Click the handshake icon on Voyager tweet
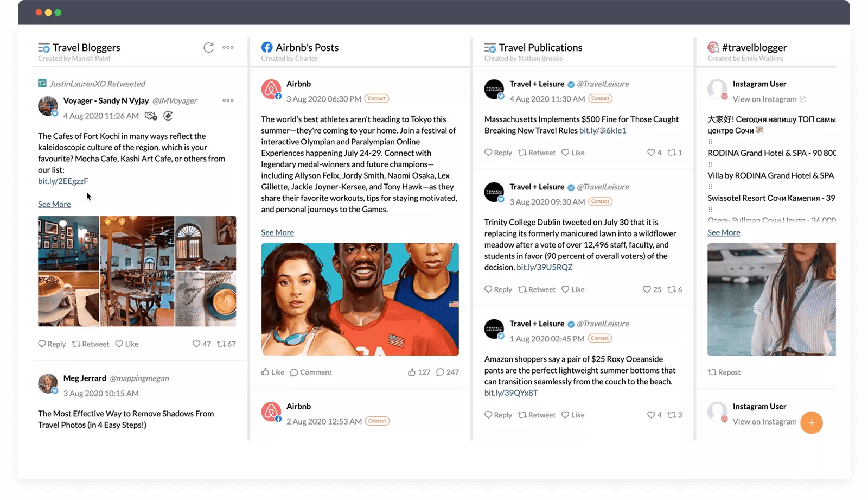This screenshot has height=500, width=868. [x=151, y=116]
